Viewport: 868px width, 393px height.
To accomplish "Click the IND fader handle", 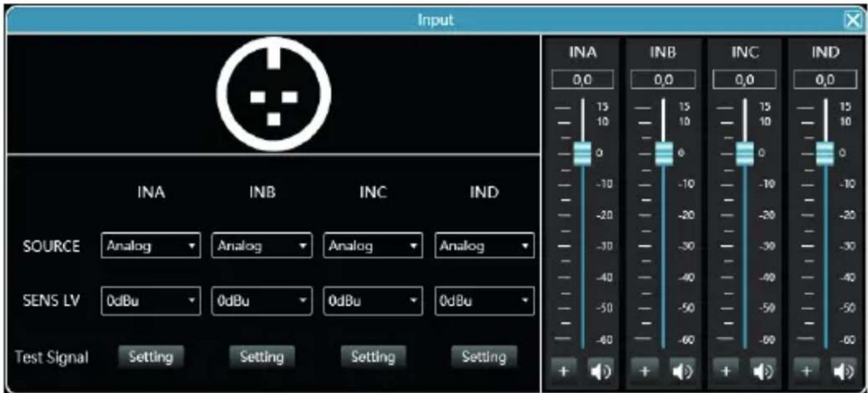I will pyautogui.click(x=825, y=154).
